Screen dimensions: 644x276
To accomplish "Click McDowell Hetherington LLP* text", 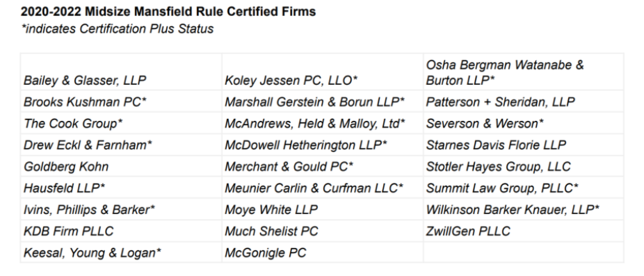I will click(306, 145).
